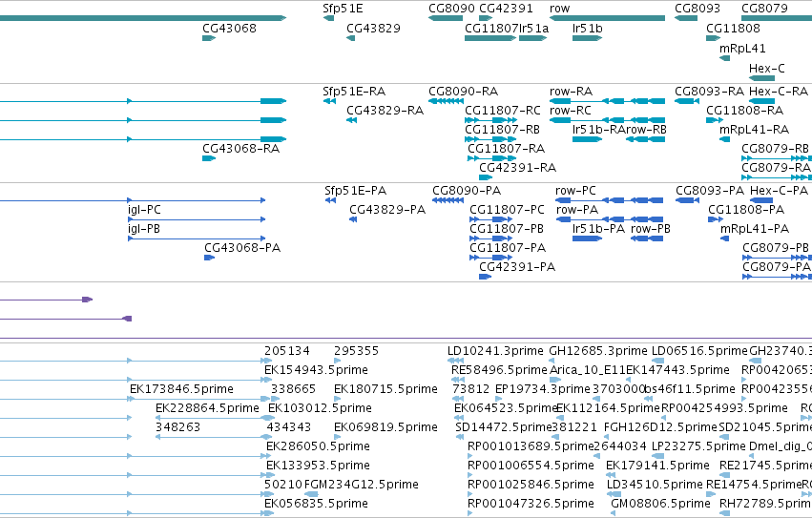Select the CG43068 gene label

pyautogui.click(x=229, y=28)
